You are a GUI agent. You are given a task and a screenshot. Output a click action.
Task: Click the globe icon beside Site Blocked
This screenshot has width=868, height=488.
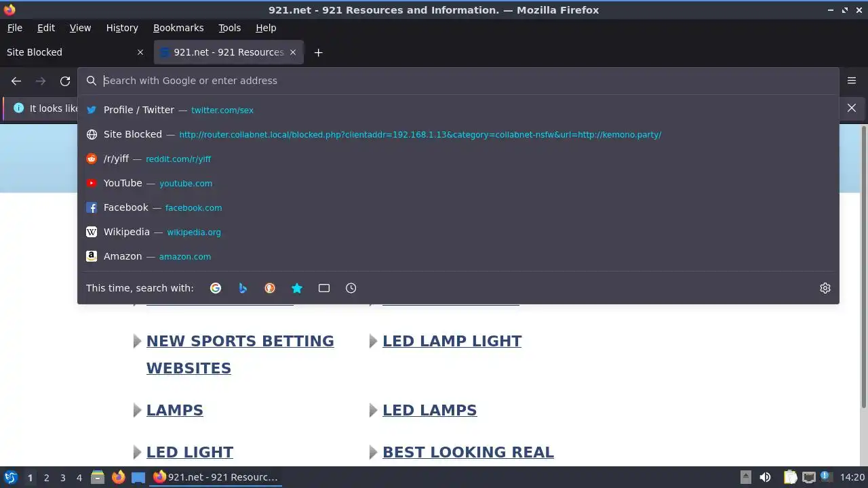click(92, 134)
